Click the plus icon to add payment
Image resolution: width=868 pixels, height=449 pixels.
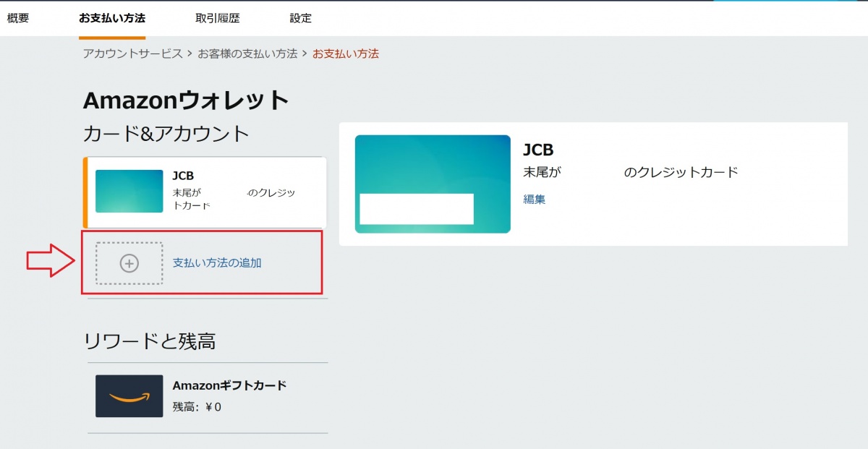point(129,263)
